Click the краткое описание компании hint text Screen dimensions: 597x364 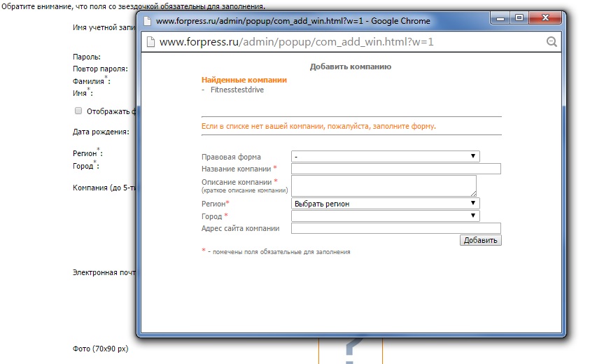245,190
